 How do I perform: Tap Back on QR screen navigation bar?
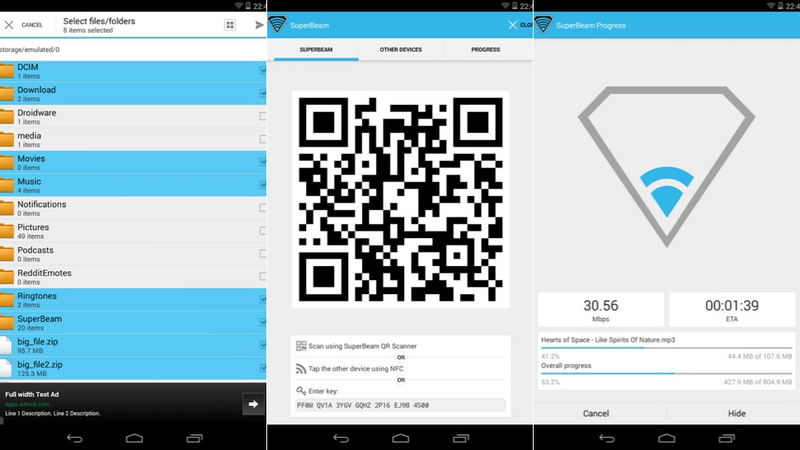pos(341,438)
